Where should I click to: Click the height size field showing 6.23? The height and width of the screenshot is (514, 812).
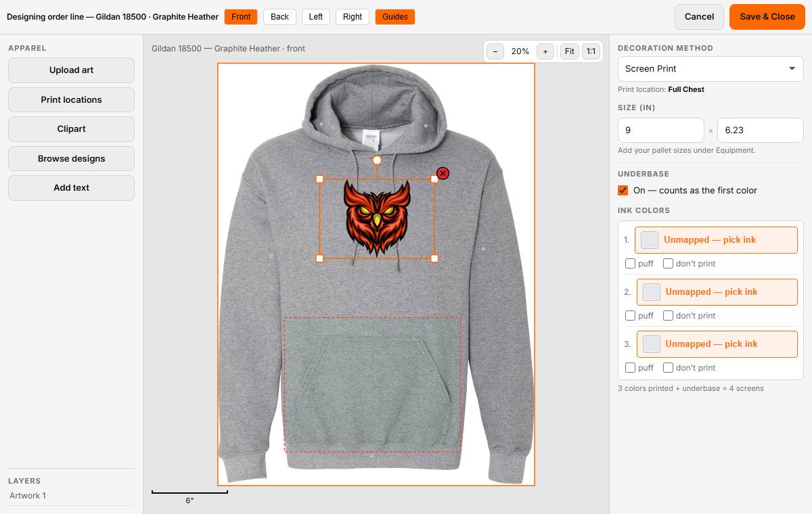point(761,131)
